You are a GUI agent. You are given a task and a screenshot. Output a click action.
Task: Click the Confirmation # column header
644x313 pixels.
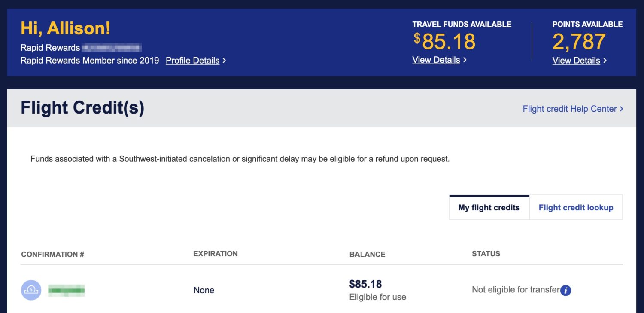[x=52, y=254]
